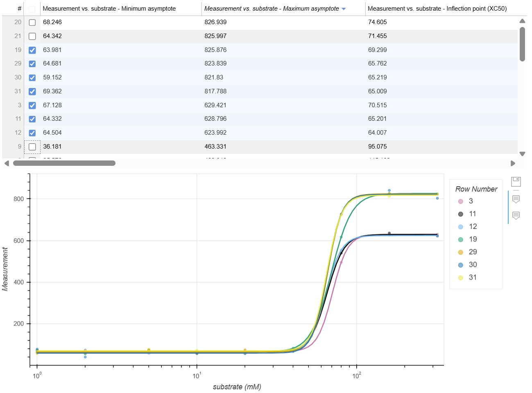The width and height of the screenshot is (532, 393).
Task: Toggle the select-all checkbox in the header
Action: (x=32, y=8)
